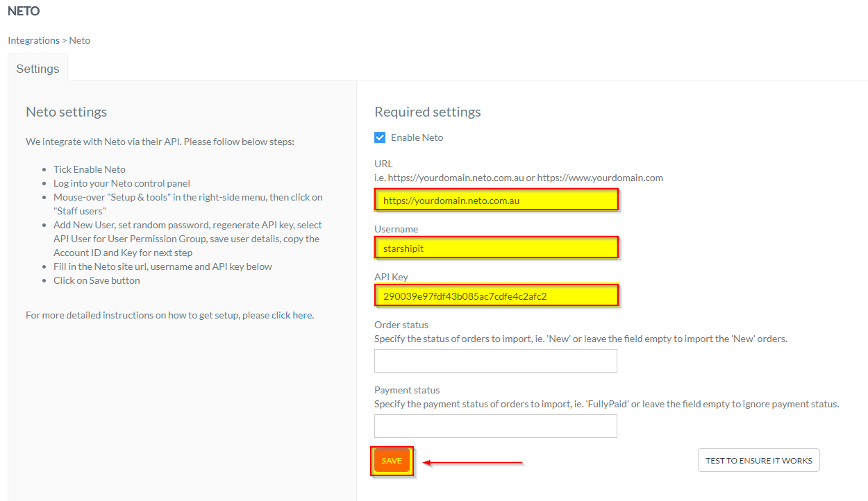Click the "Add New User" instruction step
Viewport: 868px width, 501px height.
click(187, 239)
